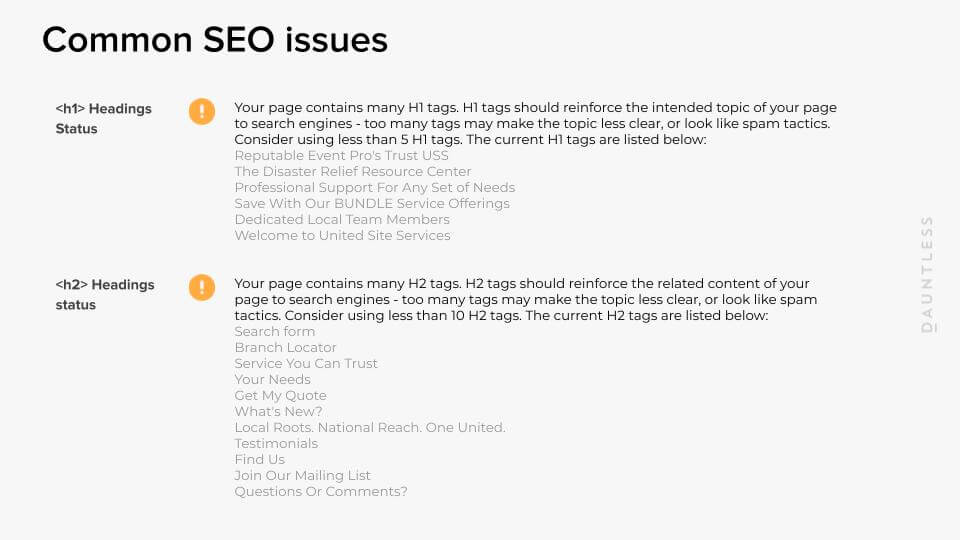Open 'Welcome to United Site Services' entry
Screen dimensions: 960x540
click(x=342, y=236)
